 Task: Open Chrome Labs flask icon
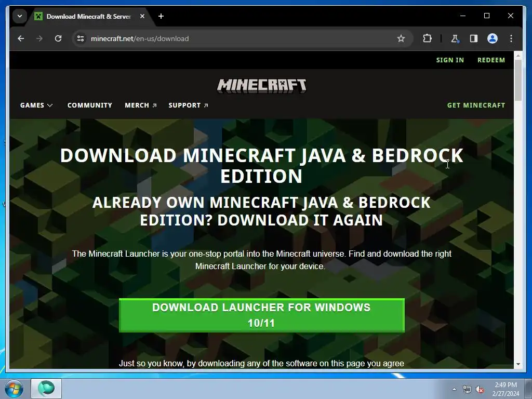click(x=455, y=38)
